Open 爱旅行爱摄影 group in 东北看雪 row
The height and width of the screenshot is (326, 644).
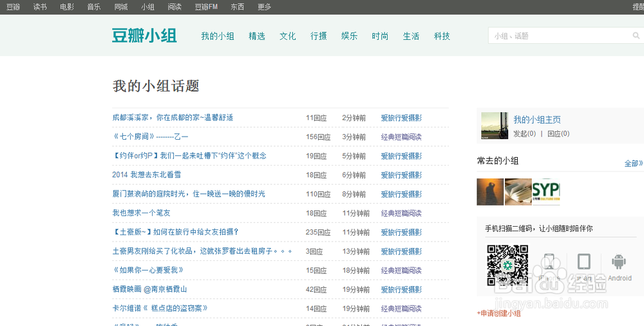[x=401, y=175]
